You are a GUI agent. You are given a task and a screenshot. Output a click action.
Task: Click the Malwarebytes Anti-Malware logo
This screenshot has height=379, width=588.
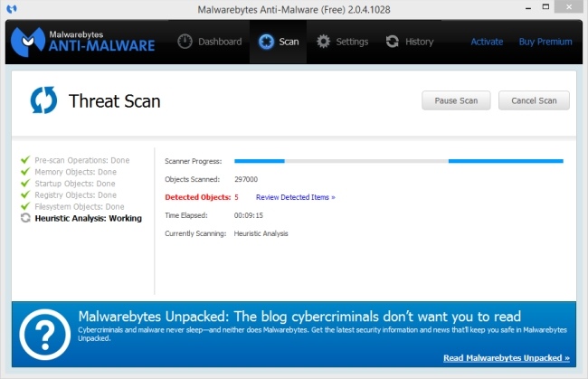[82, 42]
